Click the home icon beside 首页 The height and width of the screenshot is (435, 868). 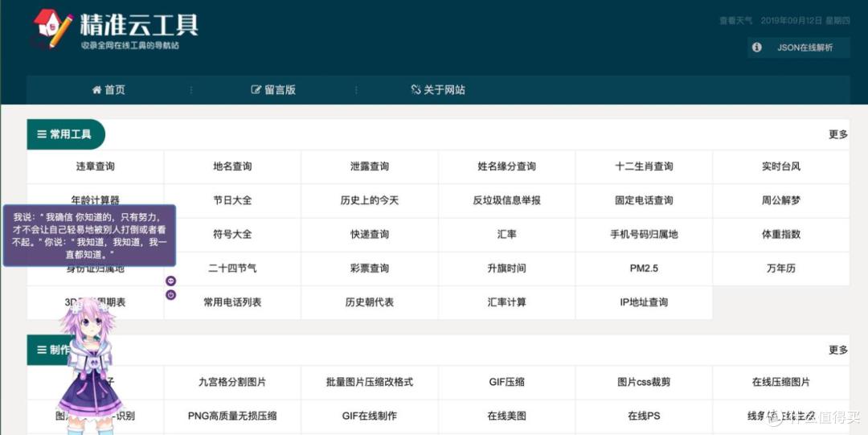(x=97, y=90)
